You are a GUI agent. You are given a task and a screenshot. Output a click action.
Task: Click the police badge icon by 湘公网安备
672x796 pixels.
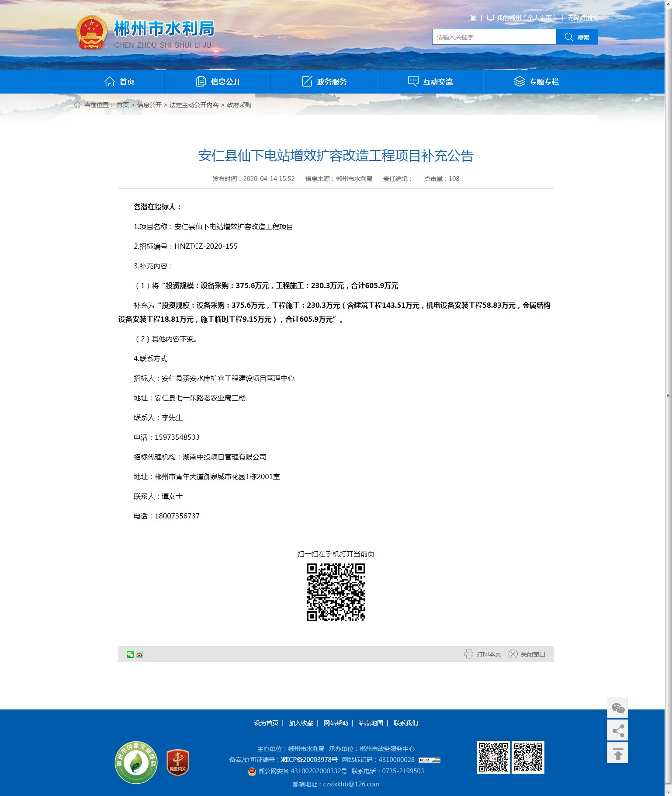(252, 771)
